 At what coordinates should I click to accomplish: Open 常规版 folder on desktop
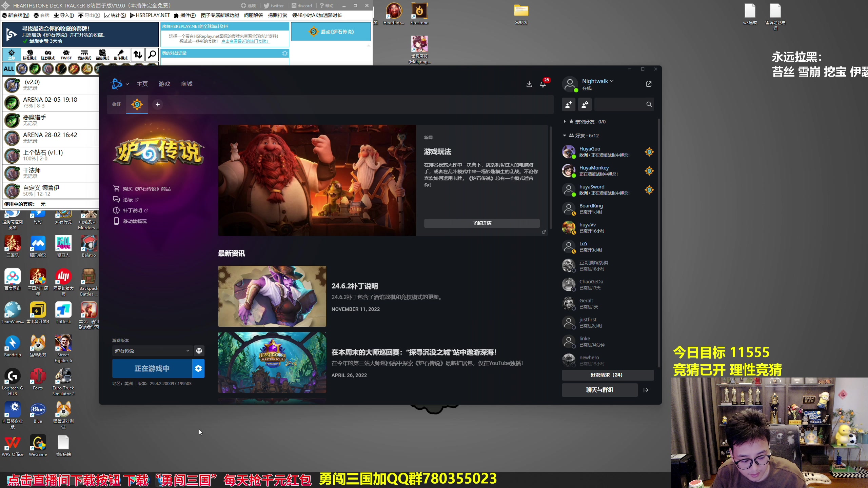click(x=521, y=14)
